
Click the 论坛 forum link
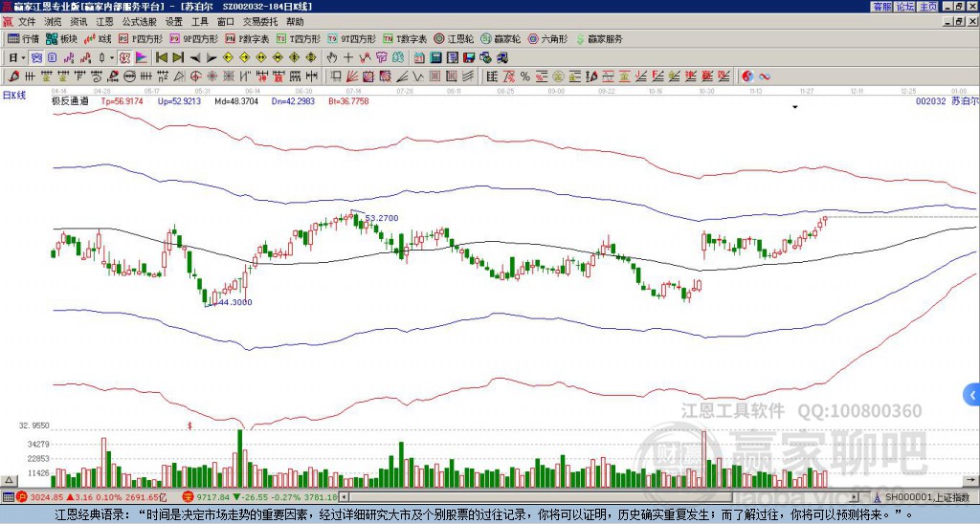[x=904, y=7]
